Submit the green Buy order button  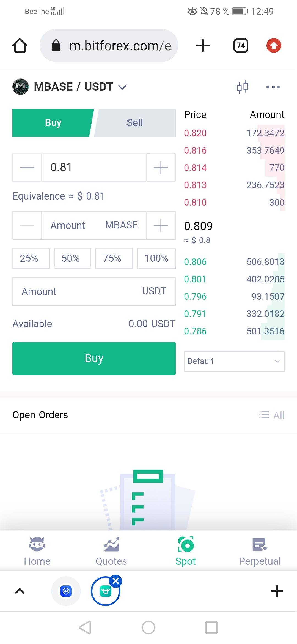tap(94, 358)
